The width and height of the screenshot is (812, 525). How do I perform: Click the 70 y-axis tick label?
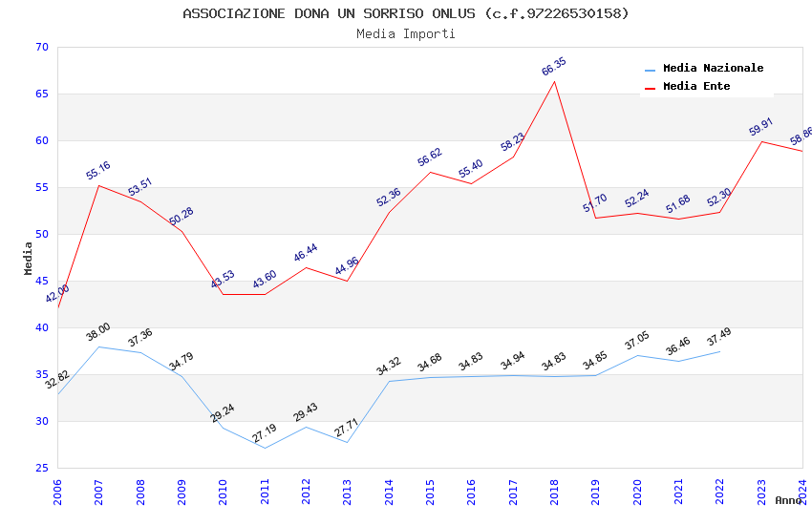pyautogui.click(x=42, y=47)
